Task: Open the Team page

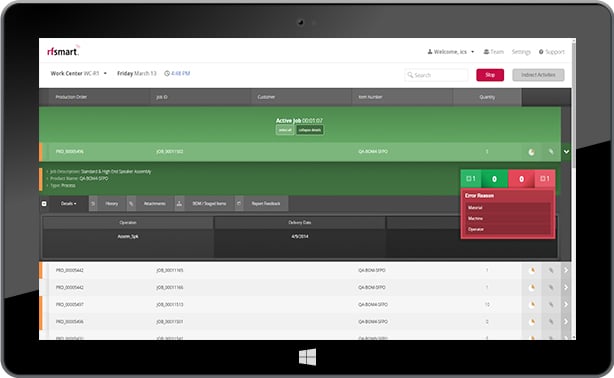Action: [494, 52]
